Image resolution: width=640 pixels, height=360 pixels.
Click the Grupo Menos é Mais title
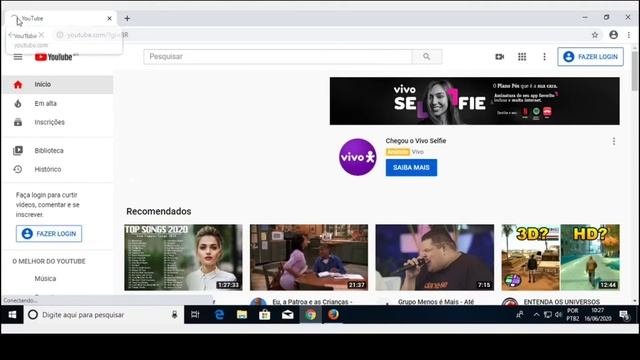coord(436,302)
